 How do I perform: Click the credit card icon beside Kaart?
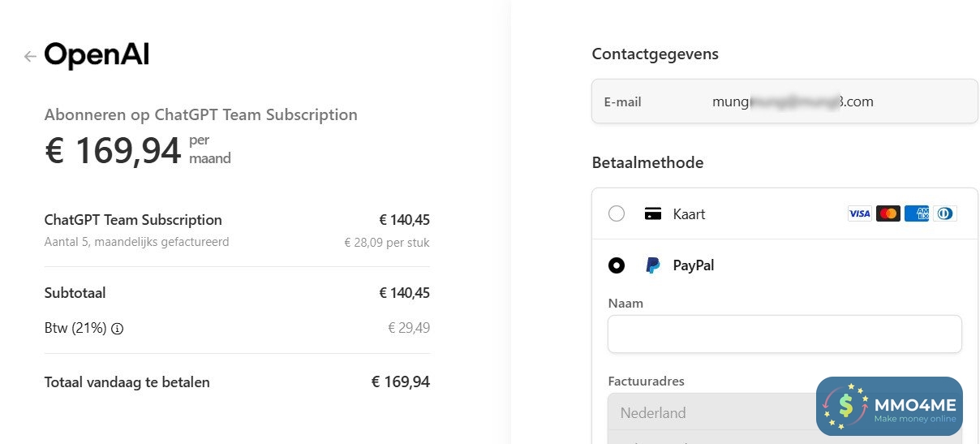click(x=652, y=214)
